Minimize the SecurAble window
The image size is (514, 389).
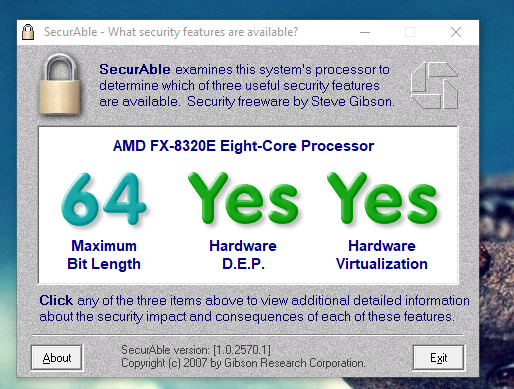365,32
